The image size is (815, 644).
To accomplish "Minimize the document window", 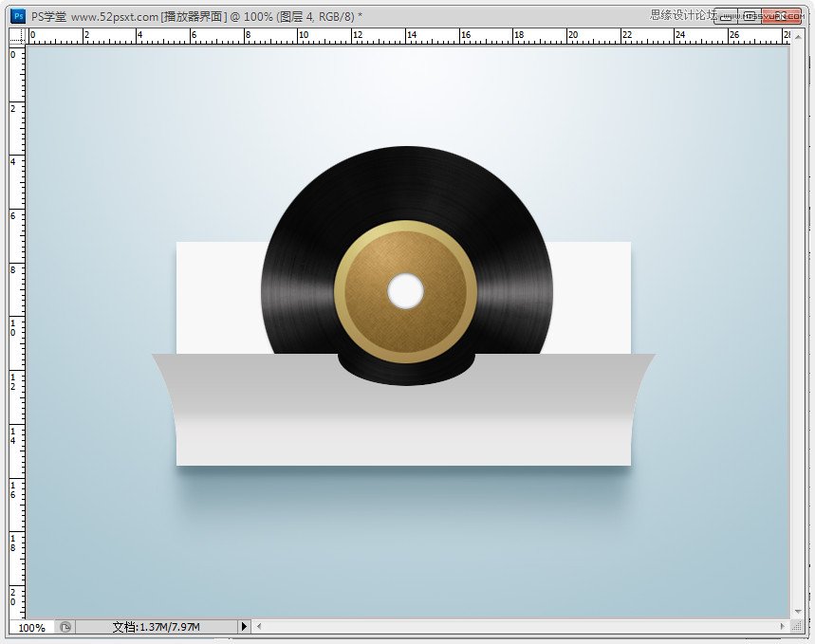I will point(726,17).
